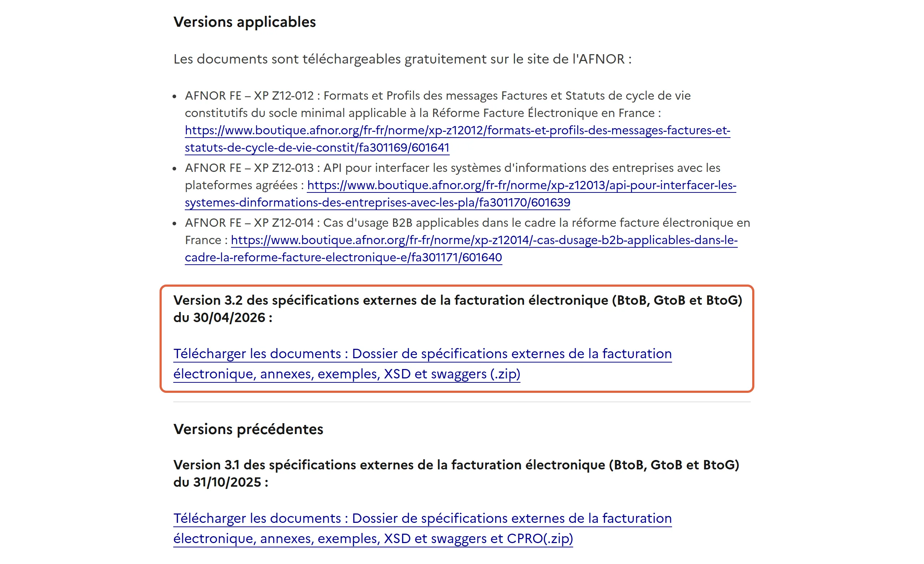Download Version 3.2 specifications zip link
The image size is (924, 564).
click(422, 364)
